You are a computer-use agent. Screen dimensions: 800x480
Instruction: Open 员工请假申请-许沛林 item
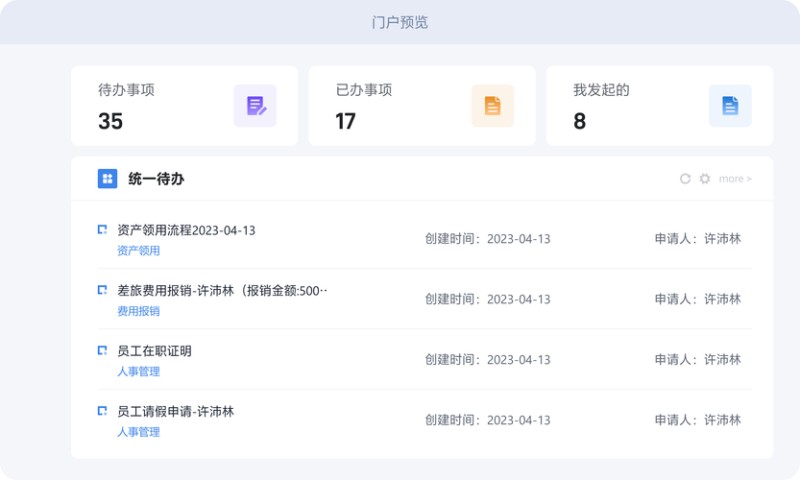176,412
